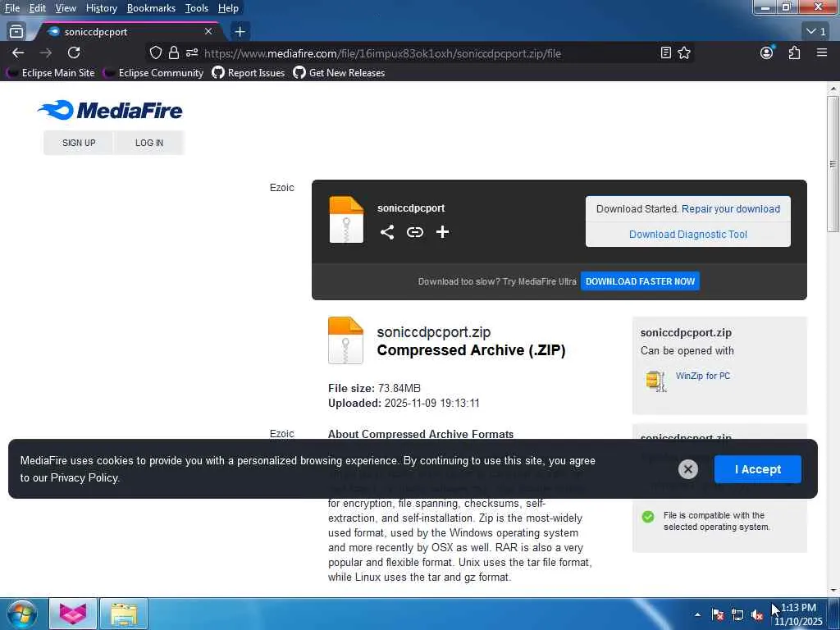This screenshot has width=840, height=630.
Task: Click the share icon under soniccdpcport
Action: (x=387, y=232)
